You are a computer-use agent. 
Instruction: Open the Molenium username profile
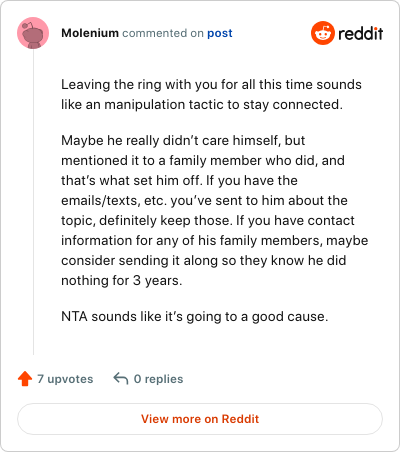90,33
